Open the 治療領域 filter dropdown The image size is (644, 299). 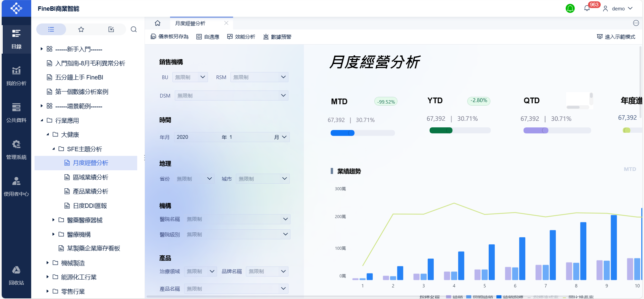(x=201, y=272)
